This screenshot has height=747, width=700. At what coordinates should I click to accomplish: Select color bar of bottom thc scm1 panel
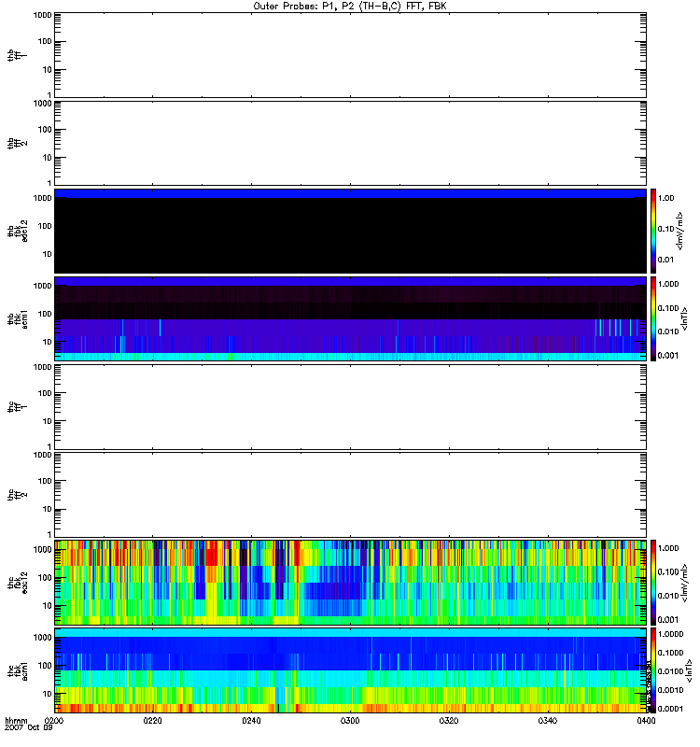tap(655, 669)
